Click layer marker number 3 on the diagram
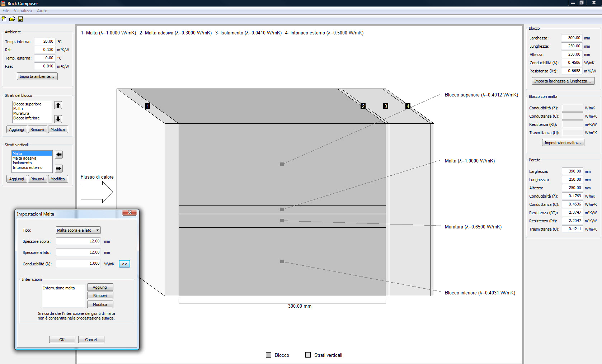This screenshot has height=364, width=602. coord(386,106)
